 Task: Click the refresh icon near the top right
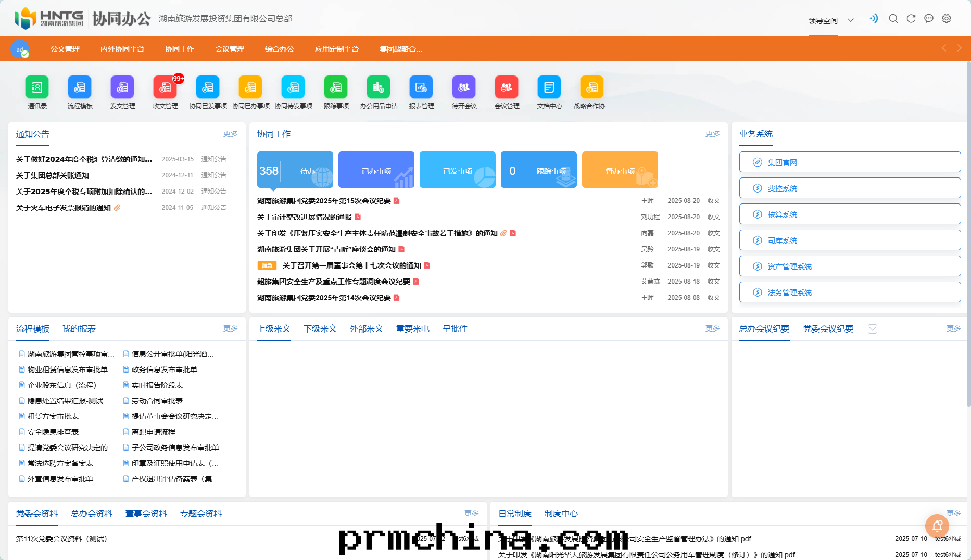tap(911, 18)
